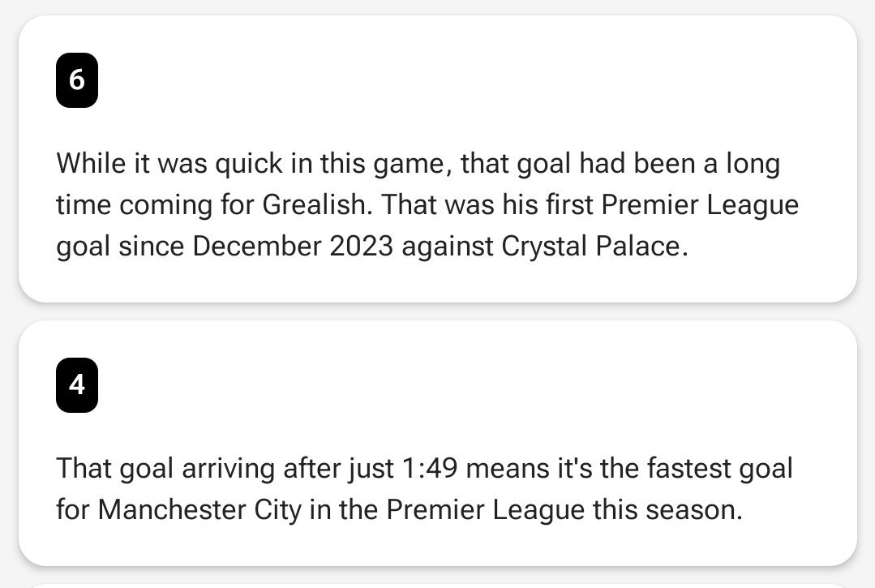Click the line starting While it was quick
Viewport: 875px width, 588px height.
418,164
